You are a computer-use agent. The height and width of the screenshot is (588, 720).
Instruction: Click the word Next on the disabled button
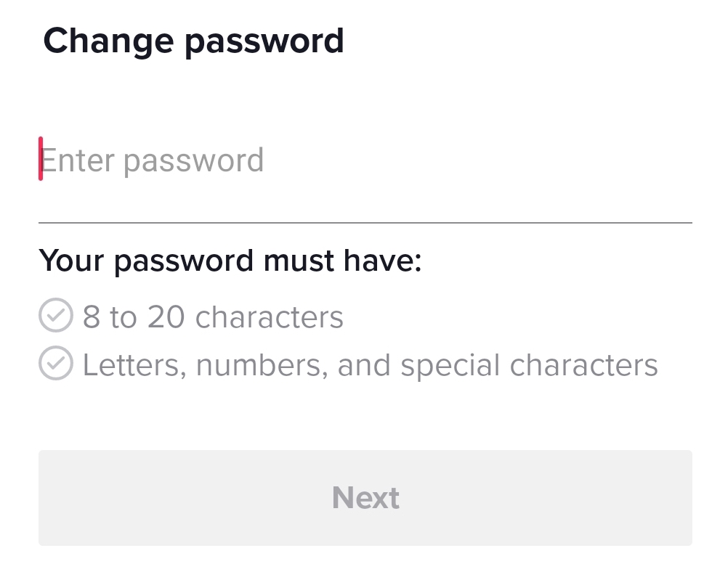click(365, 498)
